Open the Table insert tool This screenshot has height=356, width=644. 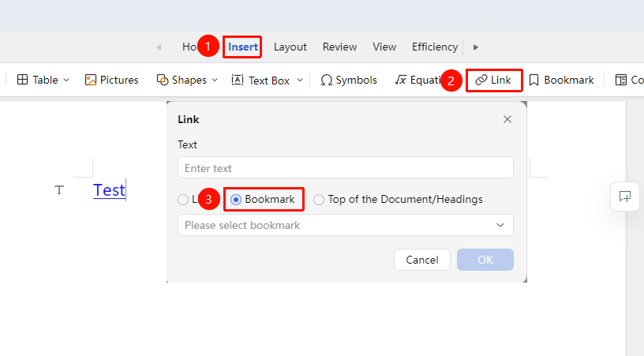point(37,80)
